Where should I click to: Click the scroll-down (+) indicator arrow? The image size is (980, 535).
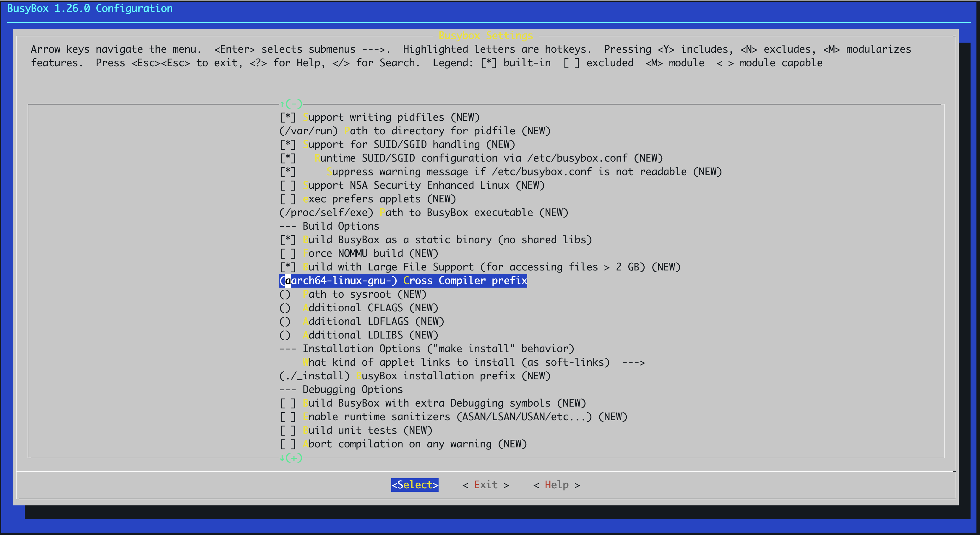(x=291, y=458)
